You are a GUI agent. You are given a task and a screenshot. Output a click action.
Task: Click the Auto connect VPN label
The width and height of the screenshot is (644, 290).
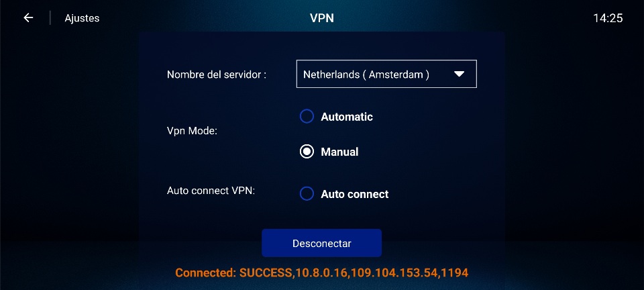pos(211,191)
